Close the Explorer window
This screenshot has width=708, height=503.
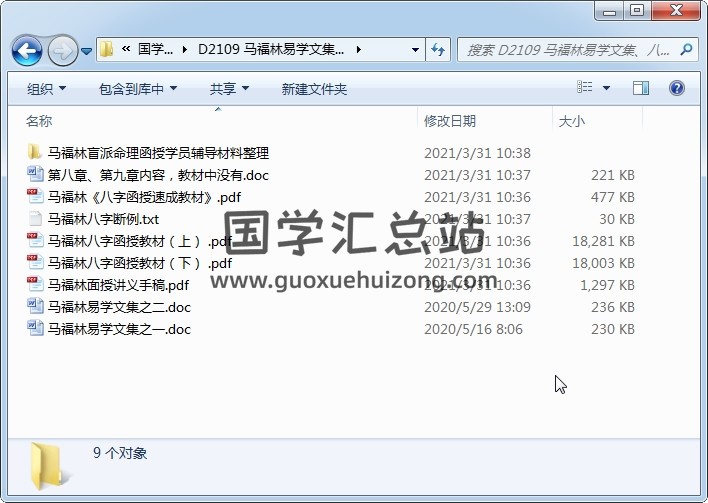[676, 11]
